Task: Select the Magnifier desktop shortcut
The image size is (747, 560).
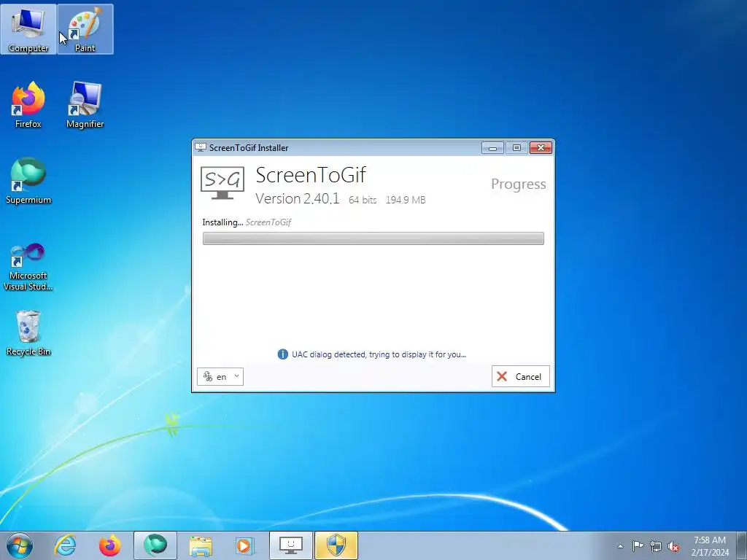Action: pos(85,105)
